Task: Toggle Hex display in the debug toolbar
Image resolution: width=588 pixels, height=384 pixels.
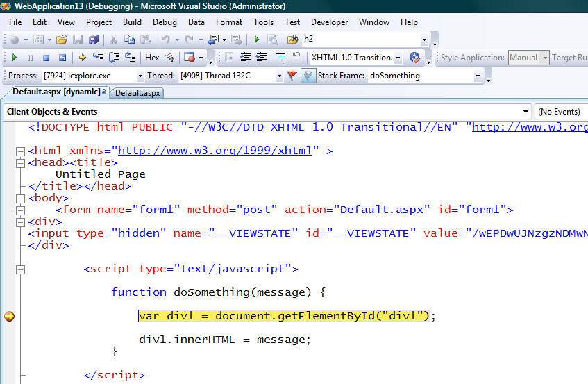Action: [152, 58]
